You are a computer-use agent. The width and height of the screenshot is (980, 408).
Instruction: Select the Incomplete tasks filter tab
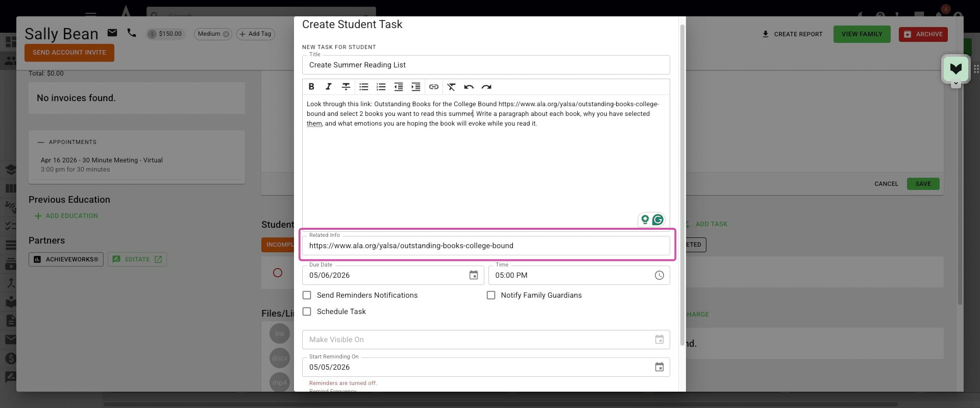tap(278, 245)
